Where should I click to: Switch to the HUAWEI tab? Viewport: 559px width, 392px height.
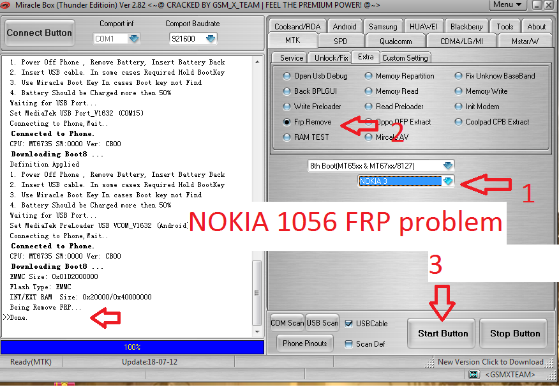(424, 27)
